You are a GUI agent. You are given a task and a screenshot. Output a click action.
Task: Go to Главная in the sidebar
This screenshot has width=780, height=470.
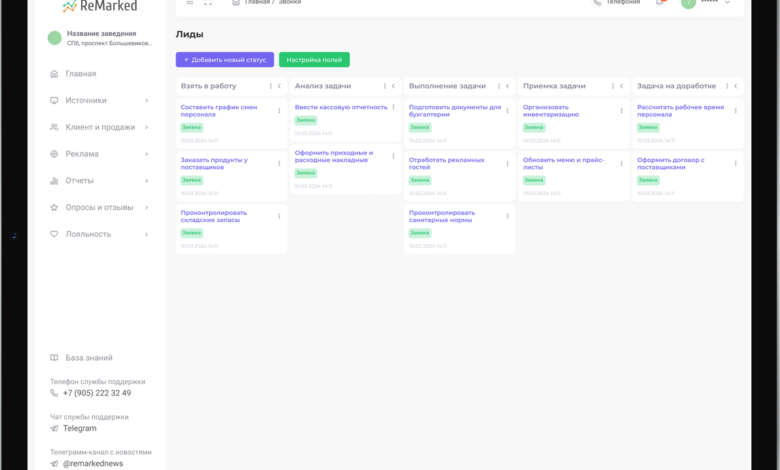tap(80, 74)
